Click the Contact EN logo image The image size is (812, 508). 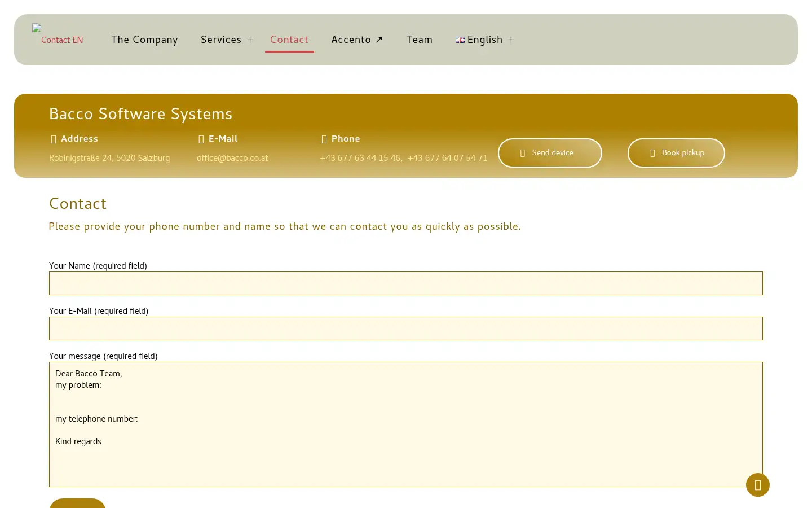[58, 34]
